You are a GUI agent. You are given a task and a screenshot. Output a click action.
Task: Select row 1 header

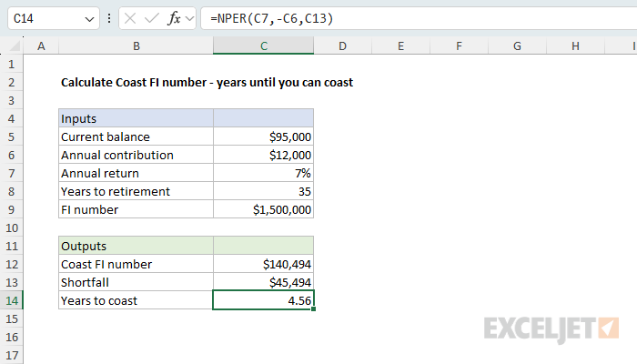coord(11,65)
